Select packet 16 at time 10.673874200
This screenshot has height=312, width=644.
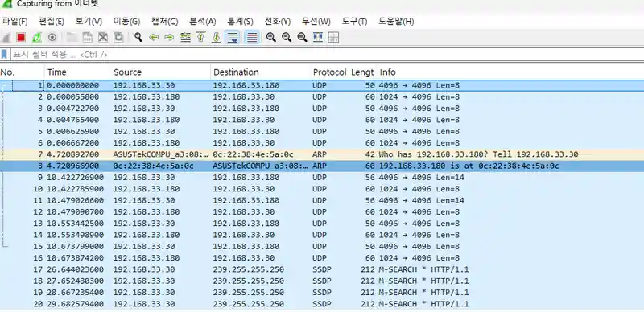pyautogui.click(x=322, y=258)
